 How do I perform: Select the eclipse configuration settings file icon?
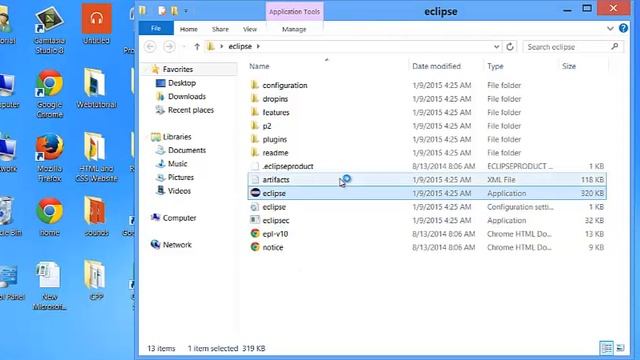(255, 207)
